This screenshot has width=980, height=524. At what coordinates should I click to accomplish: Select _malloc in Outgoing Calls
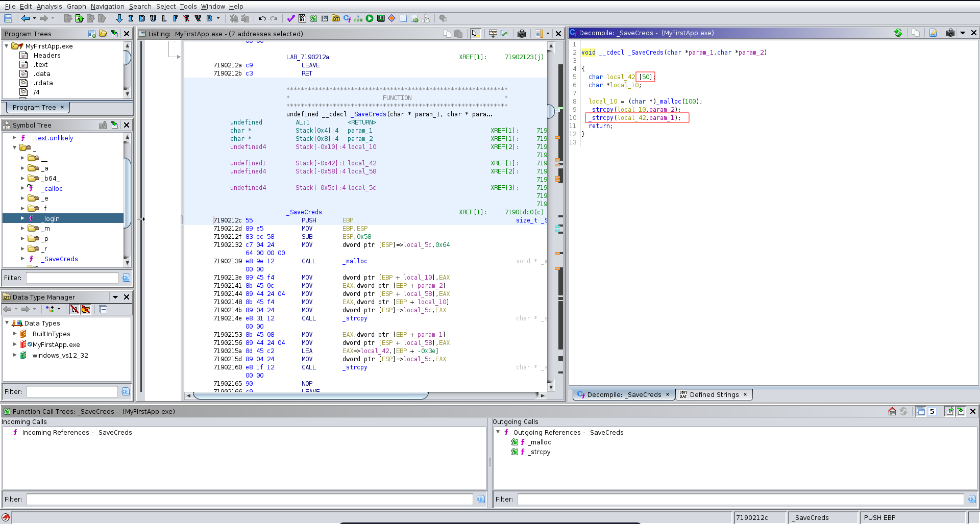(540, 442)
